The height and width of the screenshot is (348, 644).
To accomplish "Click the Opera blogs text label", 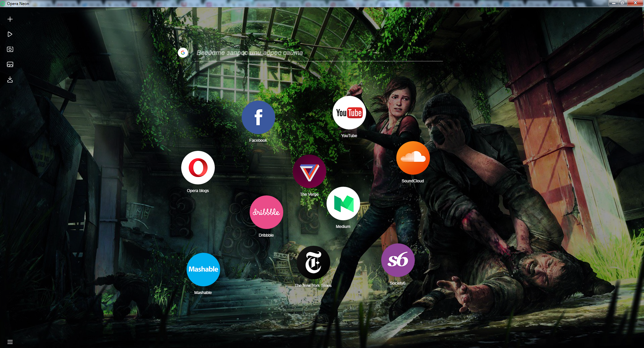I will coord(198,191).
